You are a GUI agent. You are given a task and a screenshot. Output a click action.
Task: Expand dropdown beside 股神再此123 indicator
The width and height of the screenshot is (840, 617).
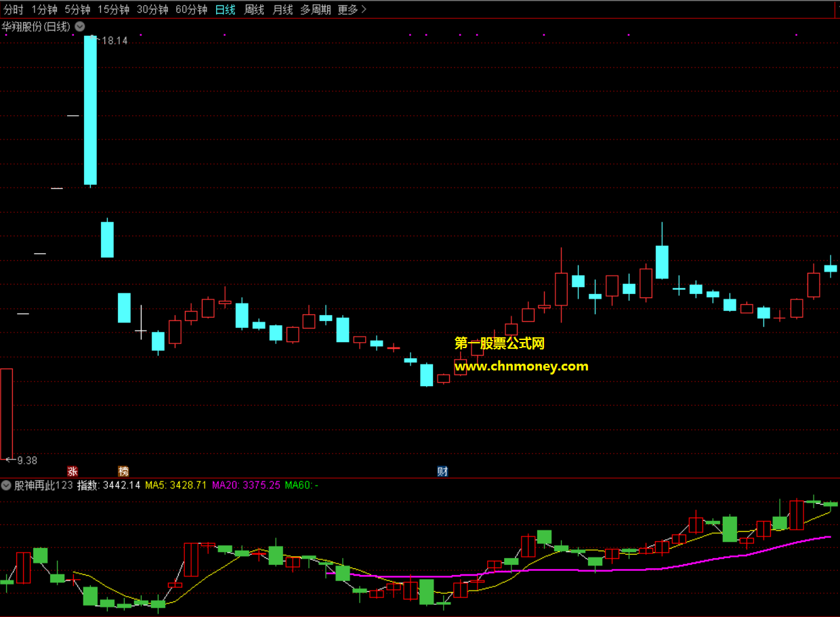(x=6, y=485)
